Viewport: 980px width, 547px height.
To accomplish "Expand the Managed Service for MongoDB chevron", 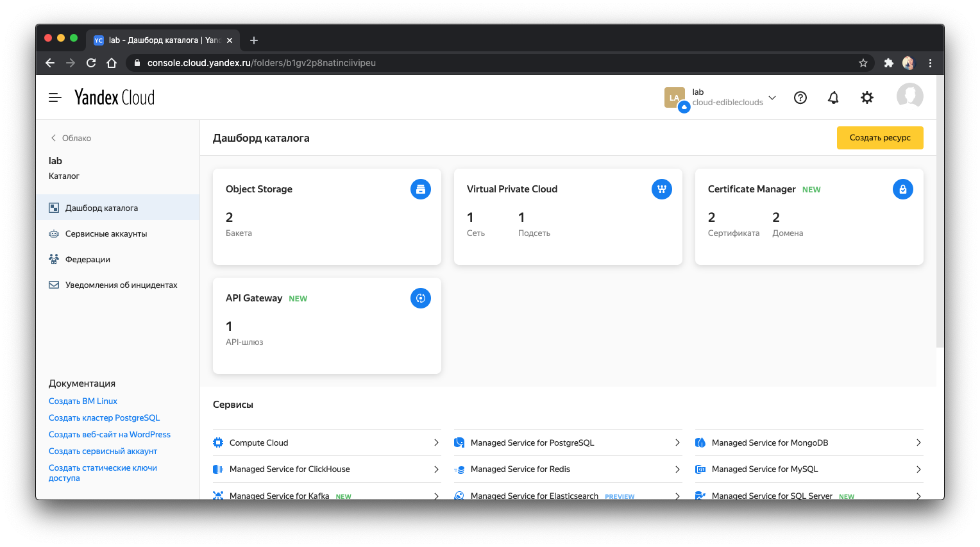I will [918, 442].
